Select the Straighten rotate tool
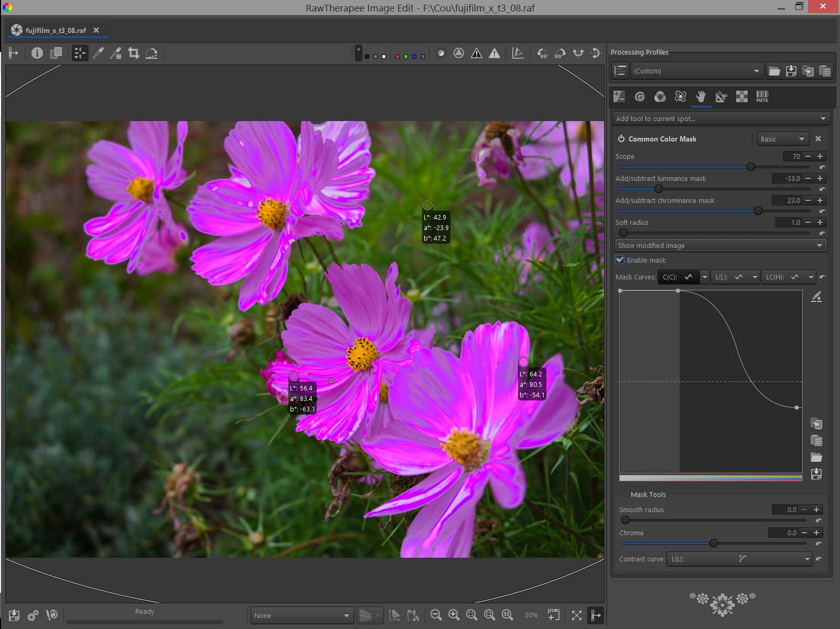This screenshot has width=840, height=629. 152,53
